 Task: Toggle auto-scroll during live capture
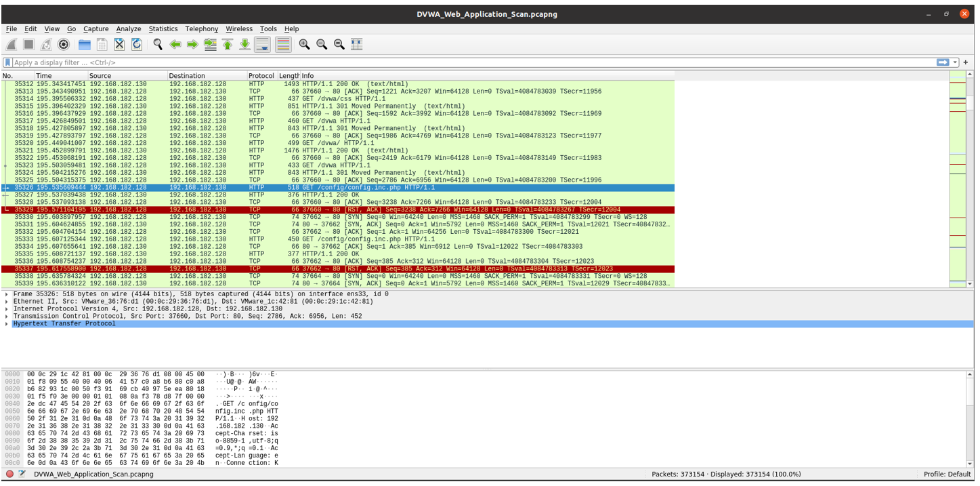(262, 45)
